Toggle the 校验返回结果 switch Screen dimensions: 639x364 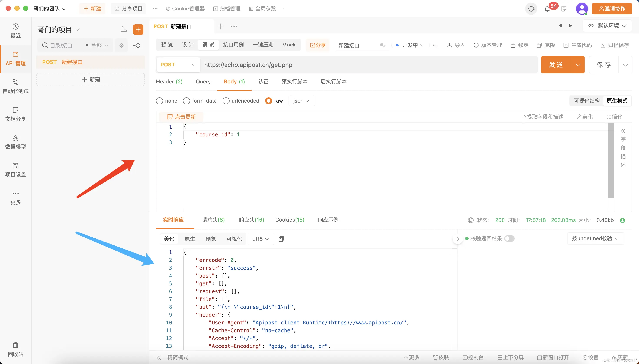click(509, 238)
